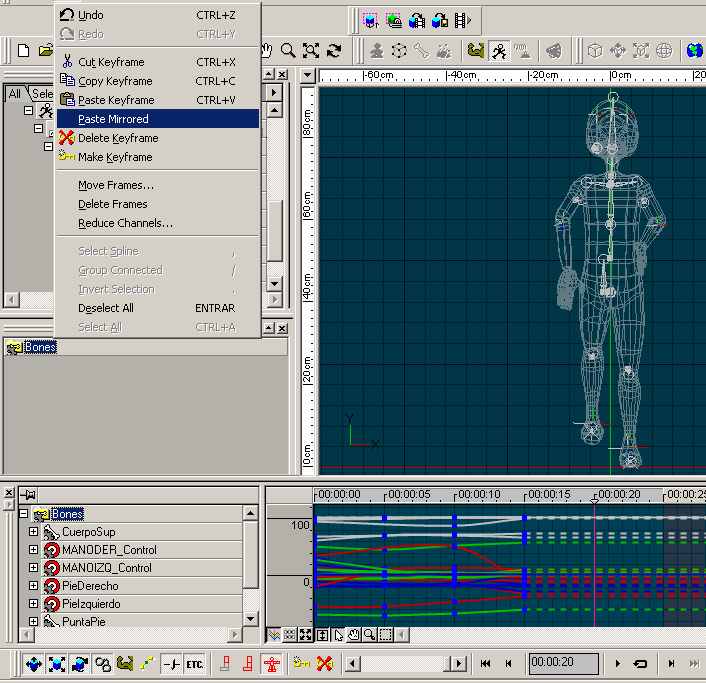The height and width of the screenshot is (683, 706).
Task: Click the current time field 00:00:20
Action: point(563,663)
